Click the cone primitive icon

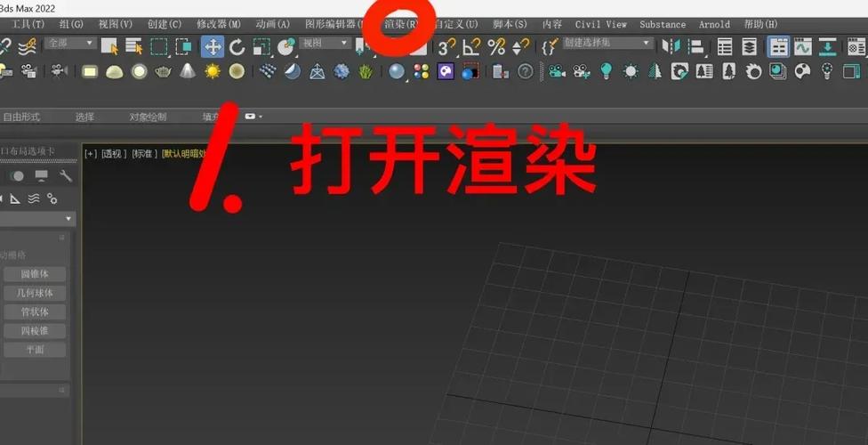click(x=188, y=71)
